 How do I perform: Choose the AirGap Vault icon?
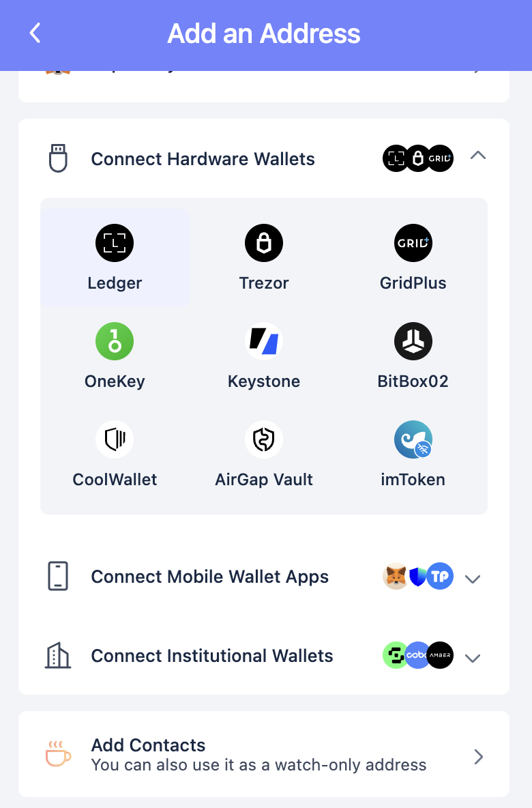[264, 439]
